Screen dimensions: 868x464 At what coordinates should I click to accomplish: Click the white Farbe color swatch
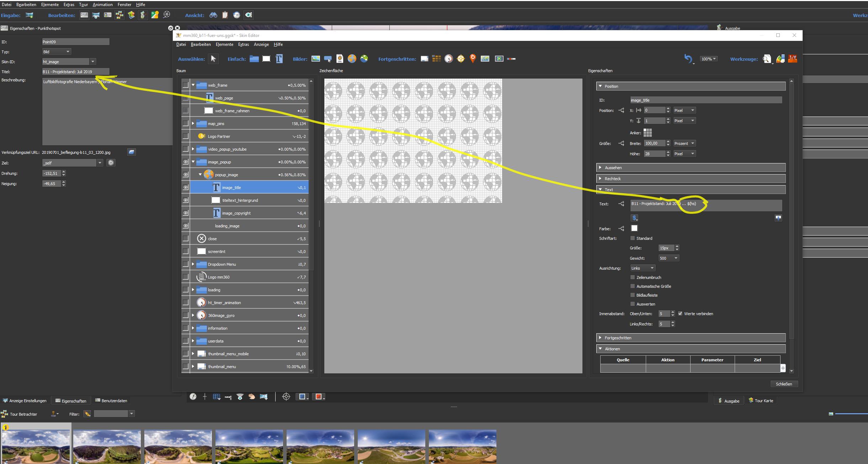tap(634, 228)
